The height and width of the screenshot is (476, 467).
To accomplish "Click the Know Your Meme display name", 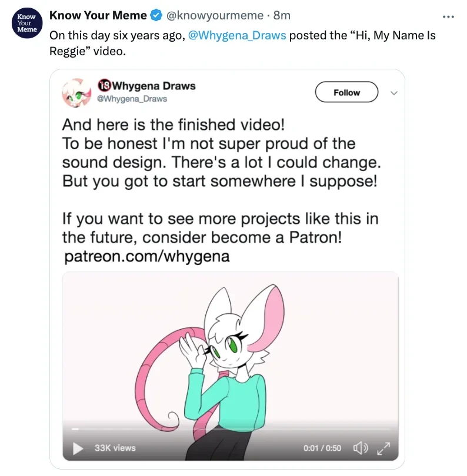I will pyautogui.click(x=98, y=15).
